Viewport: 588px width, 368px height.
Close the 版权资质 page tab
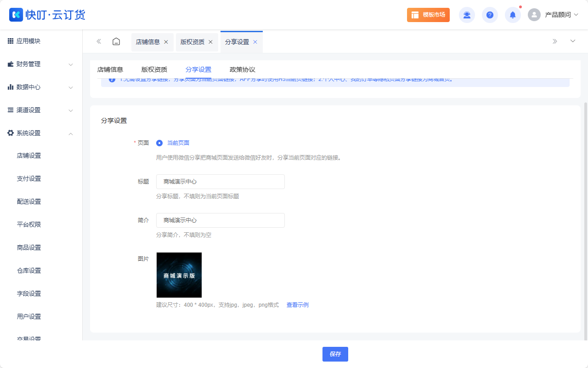[210, 42]
